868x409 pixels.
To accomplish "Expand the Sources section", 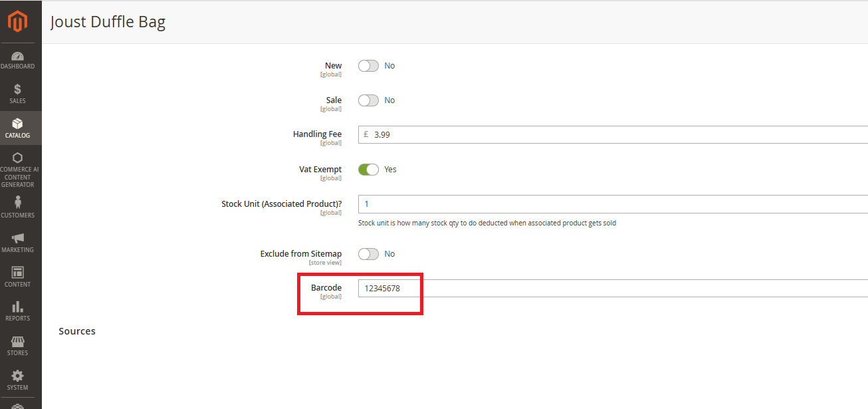I will (x=77, y=331).
